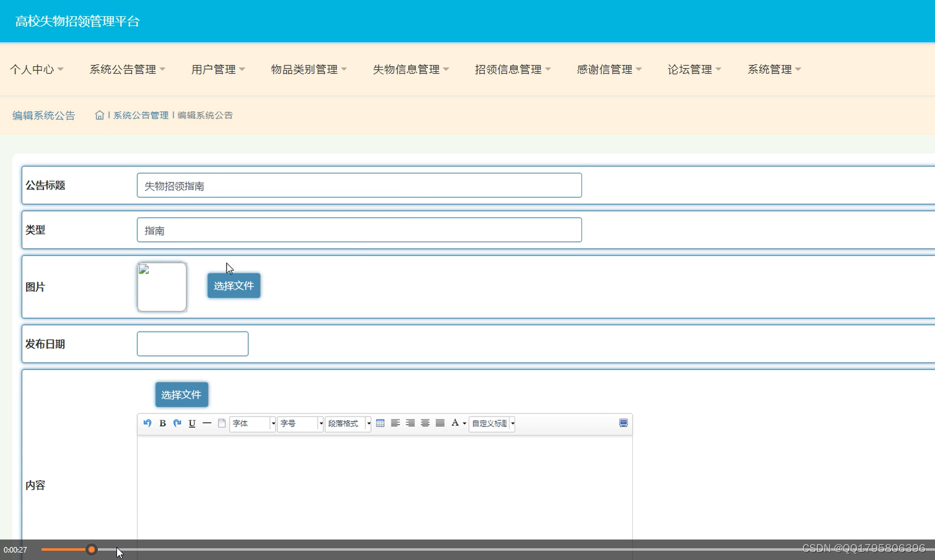The height and width of the screenshot is (560, 935).
Task: Click the 高校失物招领管理平台 title
Action: [77, 21]
